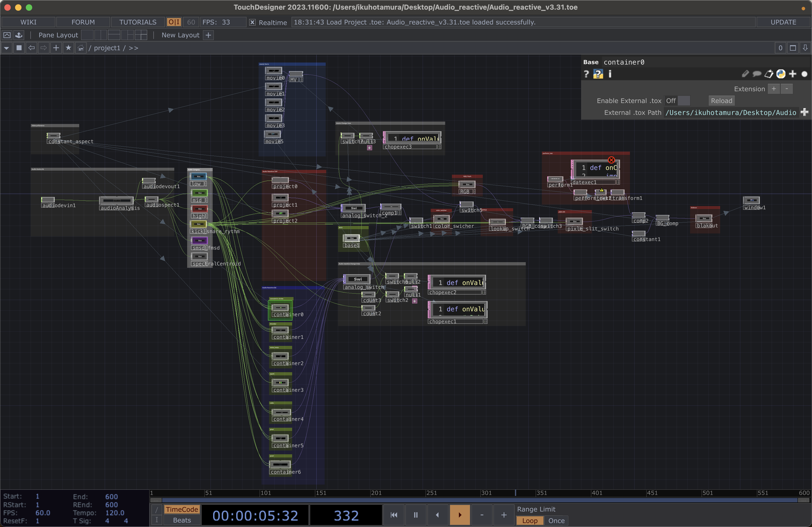
Task: Toggle Enable External .tox switch
Action: point(677,101)
